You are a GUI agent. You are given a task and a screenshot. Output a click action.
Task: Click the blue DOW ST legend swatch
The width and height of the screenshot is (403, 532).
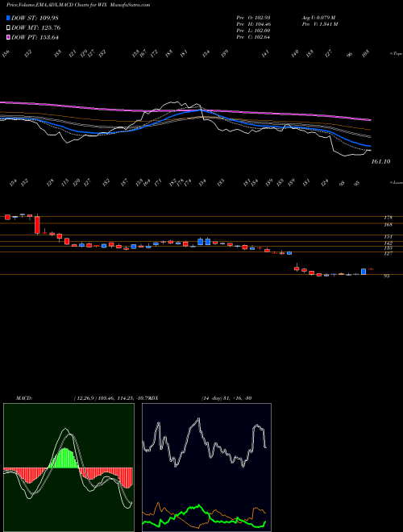coord(8,18)
